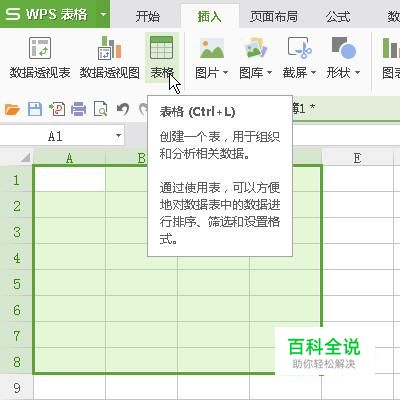Select row 1 header
The height and width of the screenshot is (400, 400).
coord(16,180)
